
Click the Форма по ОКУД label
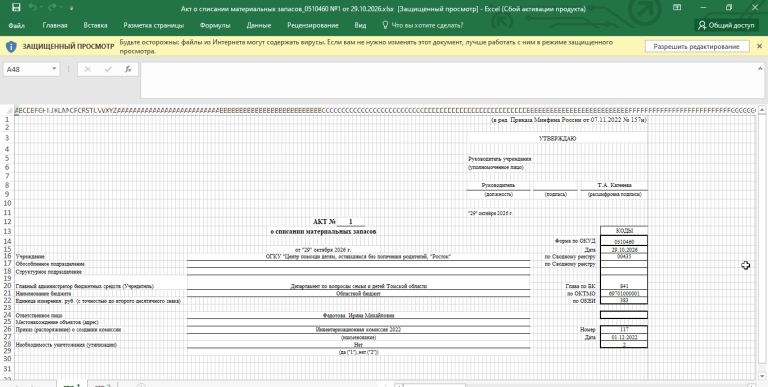tap(575, 241)
